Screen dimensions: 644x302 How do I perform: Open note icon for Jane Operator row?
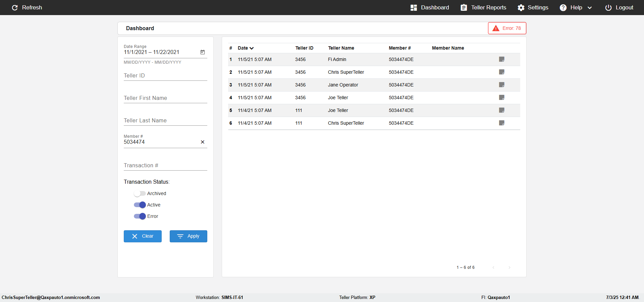pos(502,85)
